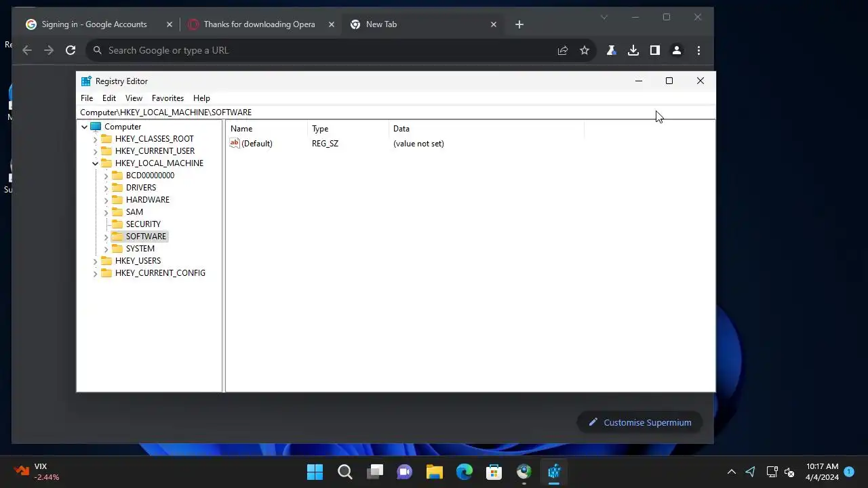This screenshot has height=488, width=868.
Task: Open the Favorites menu
Action: click(167, 98)
